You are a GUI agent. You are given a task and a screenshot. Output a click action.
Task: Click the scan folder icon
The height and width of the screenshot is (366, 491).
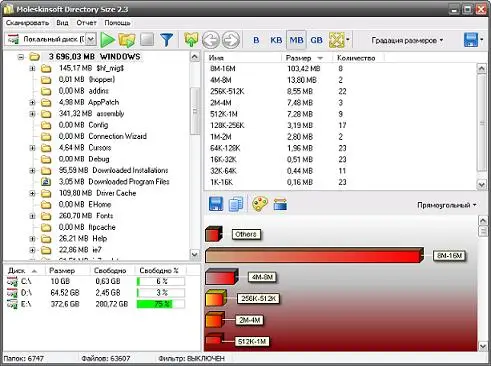coord(127,40)
